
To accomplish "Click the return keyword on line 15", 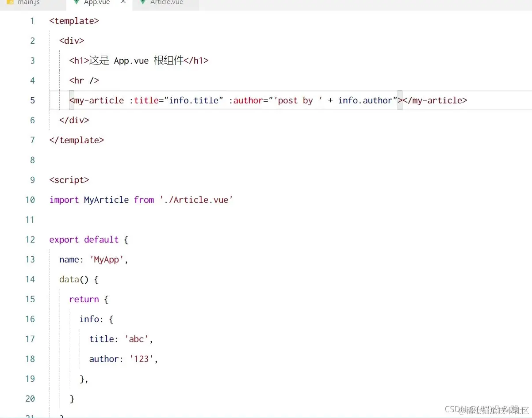I will 84,300.
